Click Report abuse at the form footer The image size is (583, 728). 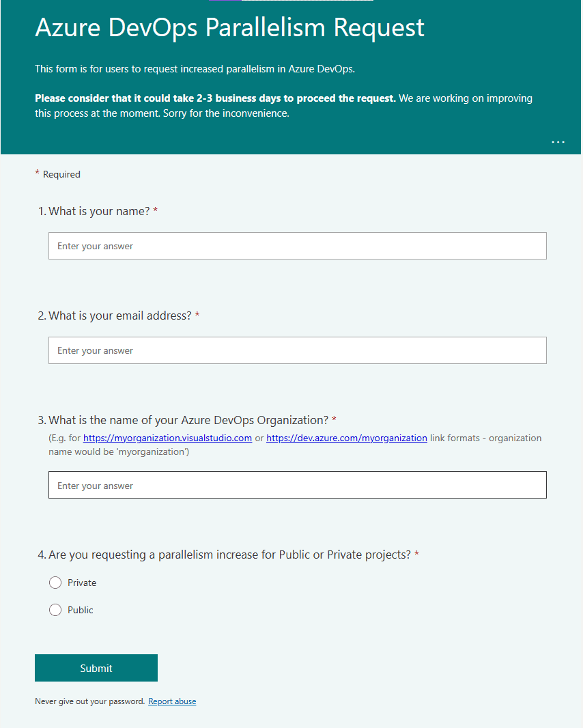coord(172,701)
